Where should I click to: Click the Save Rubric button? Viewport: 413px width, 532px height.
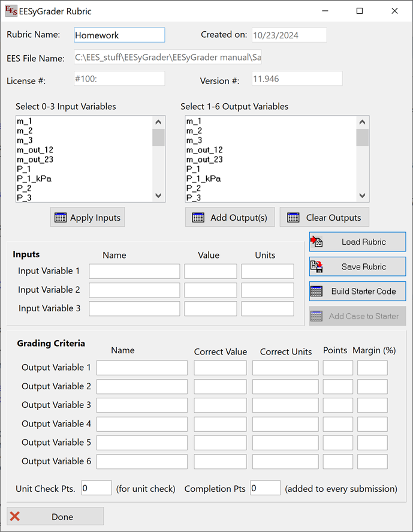357,266
